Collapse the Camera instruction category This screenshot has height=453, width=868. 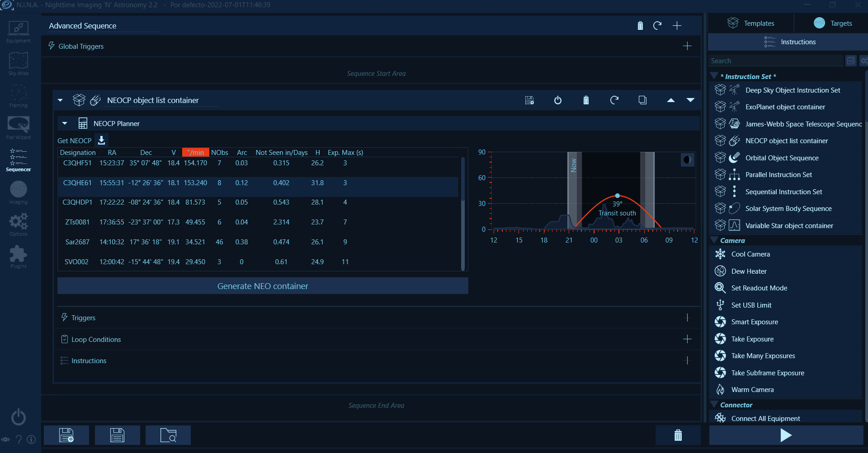(714, 240)
